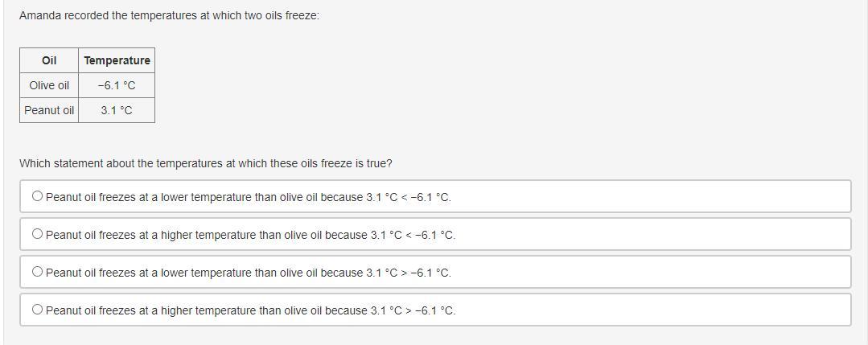
Task: Click the word 'freeze:' ending the intro sentence
Action: click(x=302, y=15)
